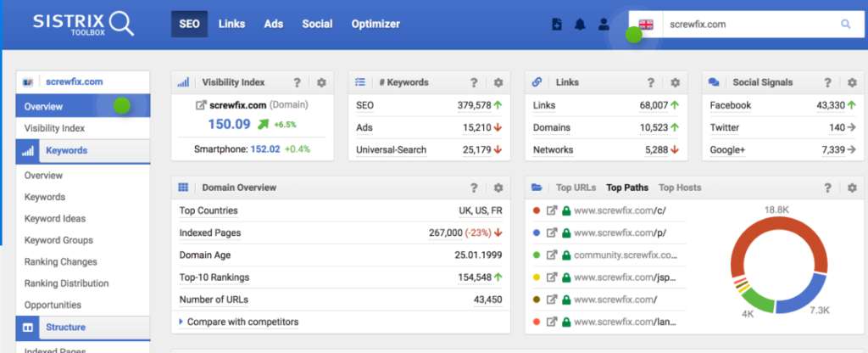Image resolution: width=868 pixels, height=353 pixels.
Task: Click the SISTRIX Toolbox logo
Action: [x=83, y=25]
